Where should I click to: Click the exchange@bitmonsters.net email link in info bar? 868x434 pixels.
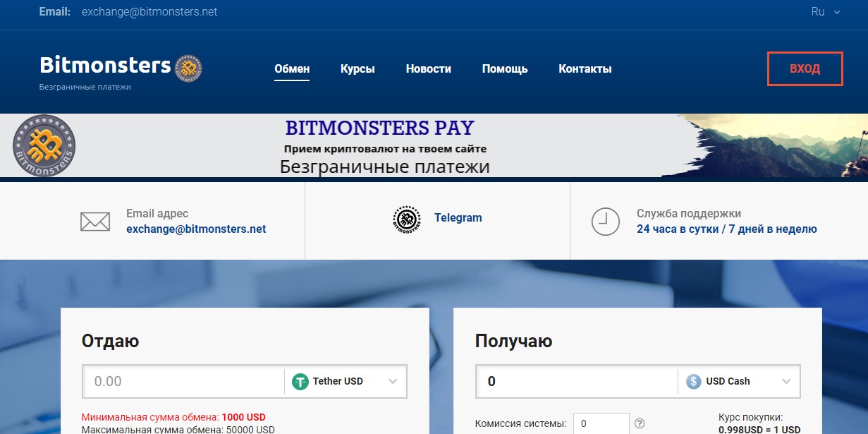tap(196, 229)
